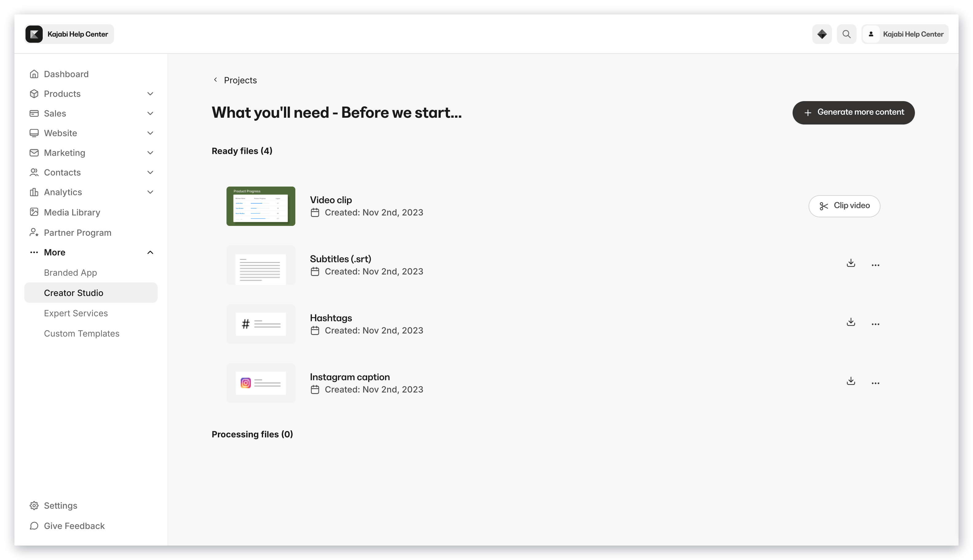
Task: Select Creator Studio submenu item
Action: click(x=91, y=293)
